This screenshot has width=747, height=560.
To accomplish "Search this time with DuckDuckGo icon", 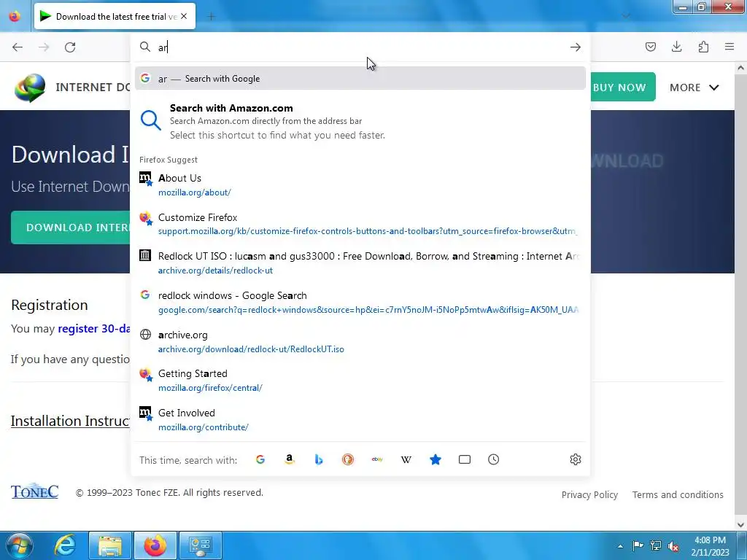I will [348, 459].
